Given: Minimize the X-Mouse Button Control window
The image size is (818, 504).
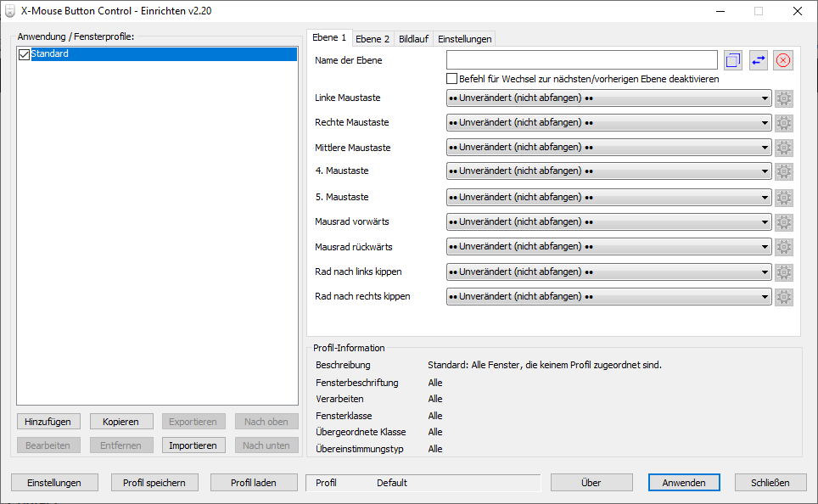Looking at the screenshot, I should tap(720, 11).
